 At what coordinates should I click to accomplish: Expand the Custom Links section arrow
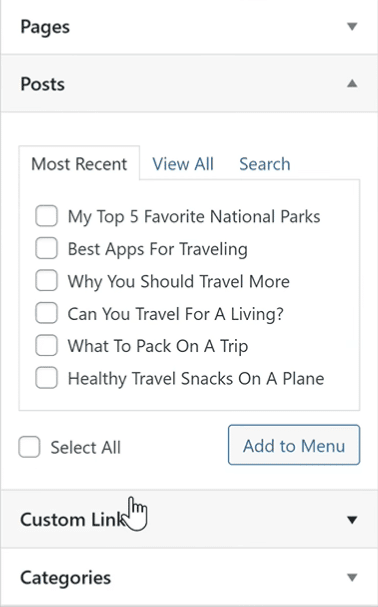coord(352,520)
